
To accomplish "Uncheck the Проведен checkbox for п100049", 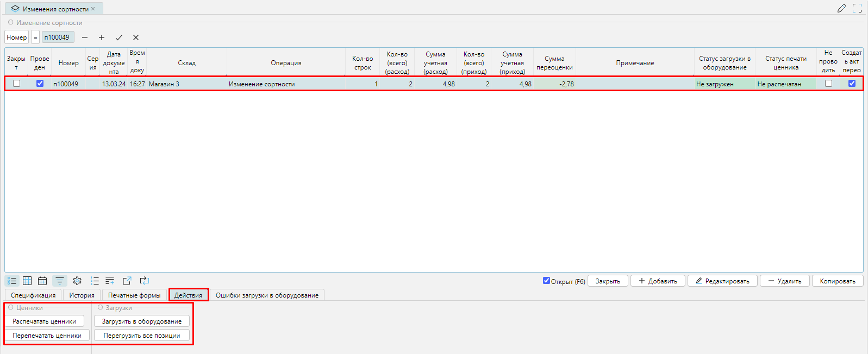I will [40, 84].
